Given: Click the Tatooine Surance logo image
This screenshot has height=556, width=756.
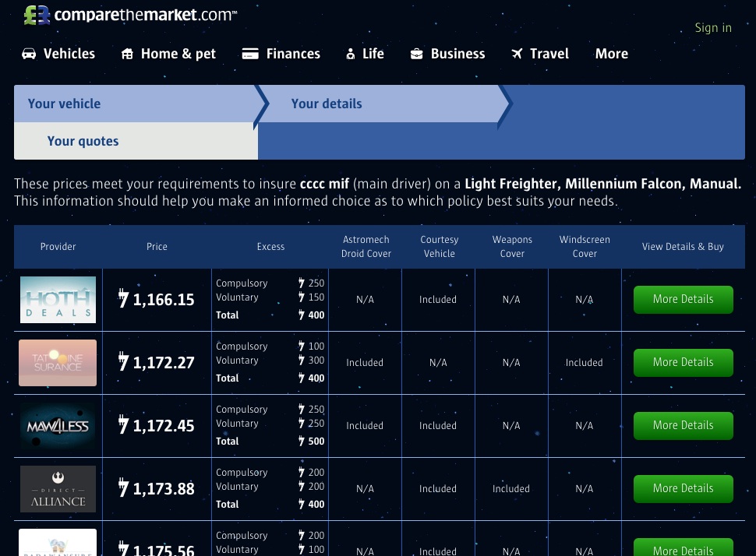Looking at the screenshot, I should 58,362.
